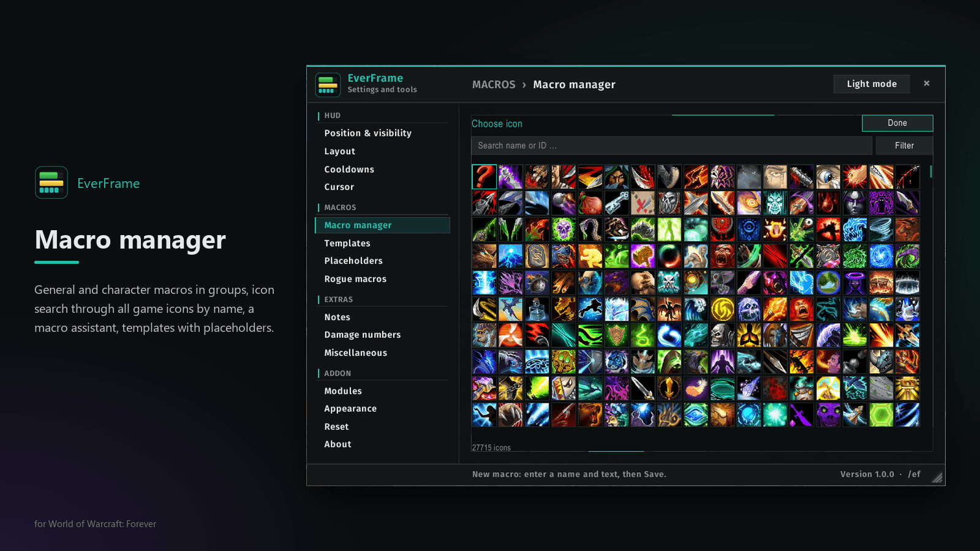Viewport: 980px width, 551px height.
Task: Select the golden praying silhouette icon
Action: point(748,335)
